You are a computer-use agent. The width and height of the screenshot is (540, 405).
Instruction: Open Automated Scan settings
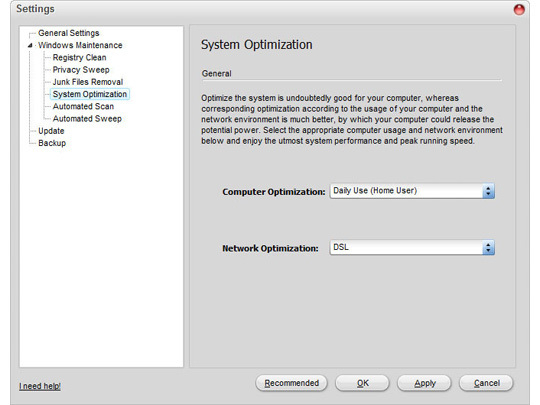[83, 106]
